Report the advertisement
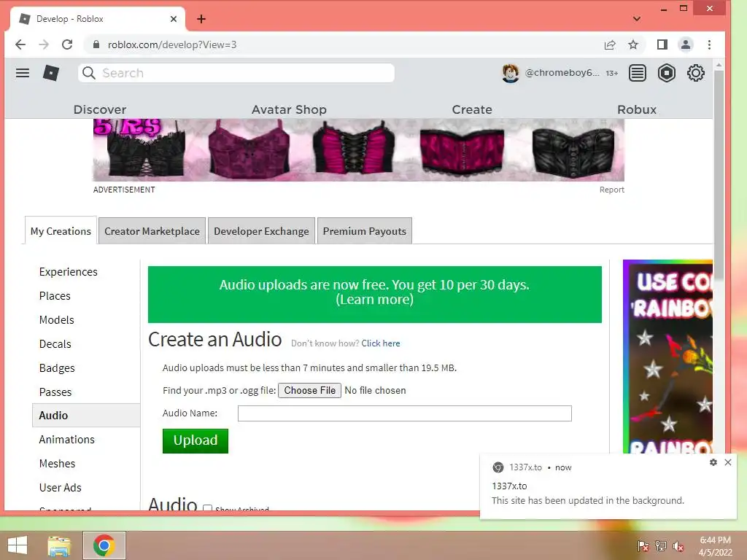 pyautogui.click(x=612, y=190)
